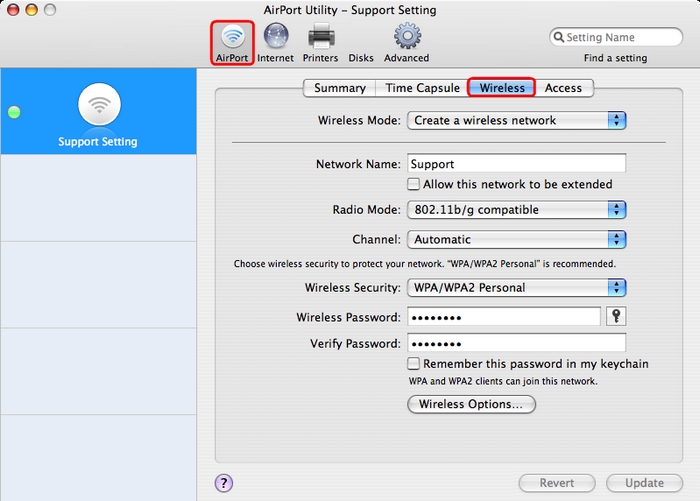Screen dimensions: 700x501
Task: Click into the Verify Password field
Action: click(x=517, y=343)
